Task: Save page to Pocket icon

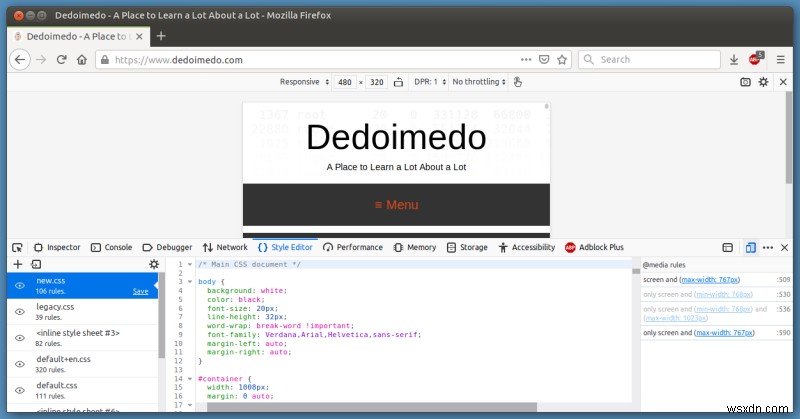Action: click(x=544, y=60)
